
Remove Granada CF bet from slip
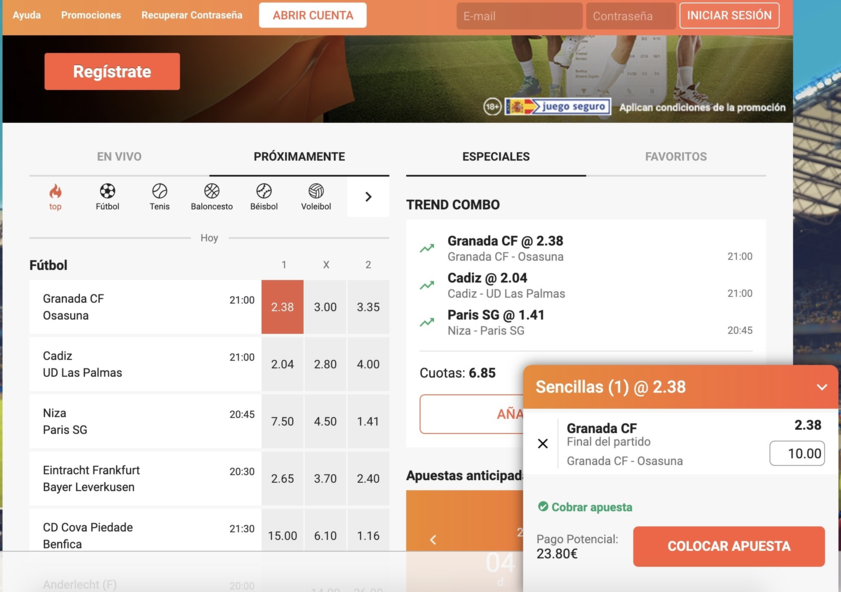coord(543,443)
